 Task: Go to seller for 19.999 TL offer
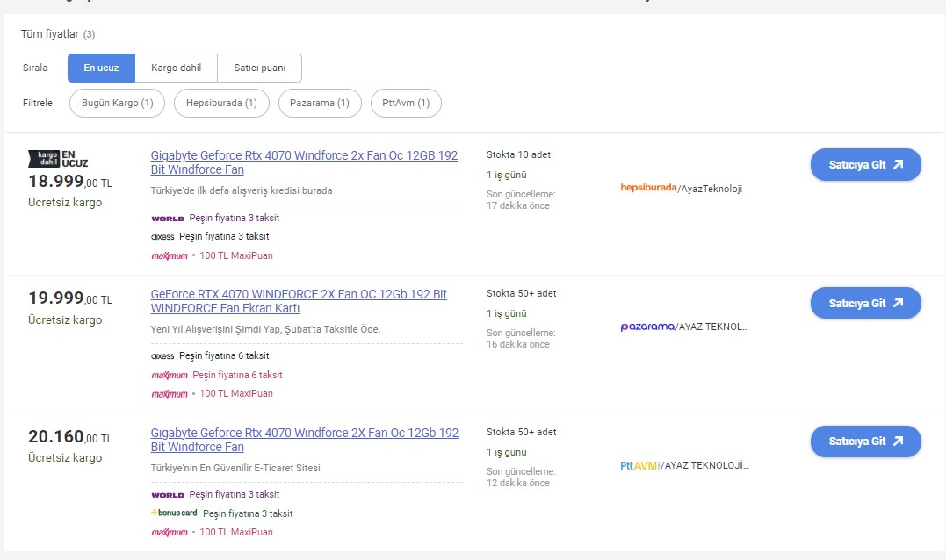865,303
